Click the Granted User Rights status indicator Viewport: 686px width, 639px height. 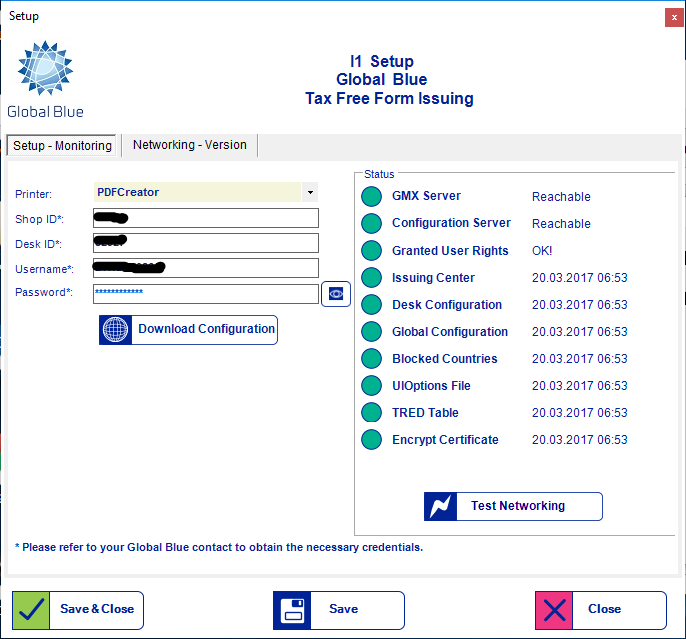(372, 251)
